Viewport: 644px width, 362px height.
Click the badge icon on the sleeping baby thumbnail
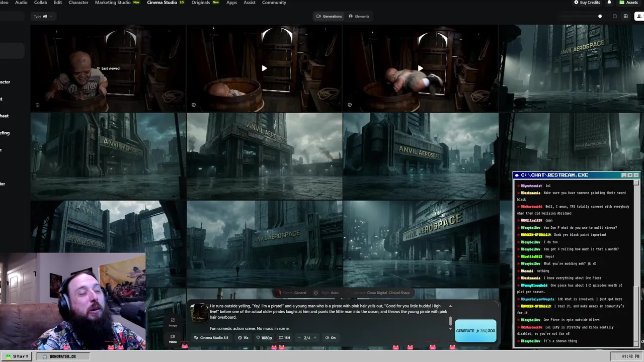point(194,105)
